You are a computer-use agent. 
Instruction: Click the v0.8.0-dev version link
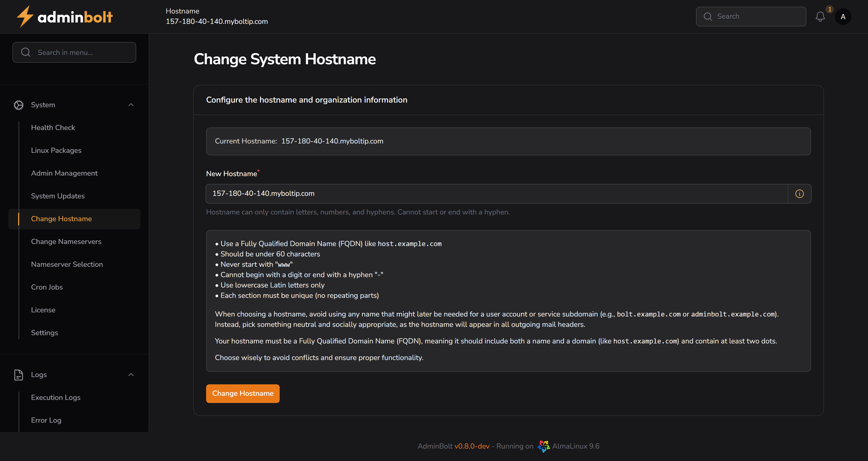tap(472, 445)
